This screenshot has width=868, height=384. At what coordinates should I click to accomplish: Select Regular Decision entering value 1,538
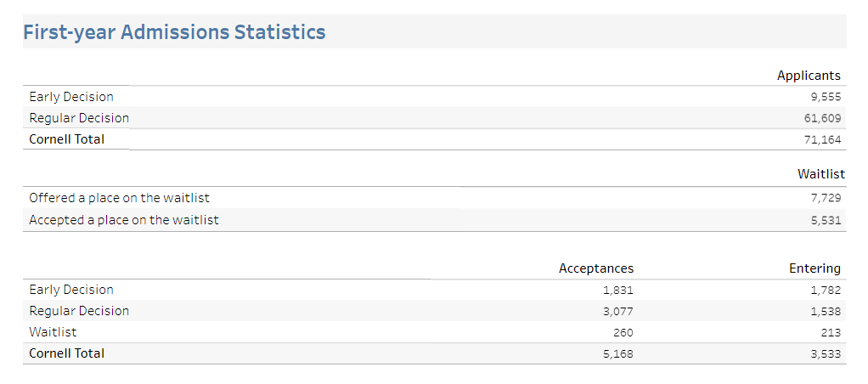(x=826, y=311)
